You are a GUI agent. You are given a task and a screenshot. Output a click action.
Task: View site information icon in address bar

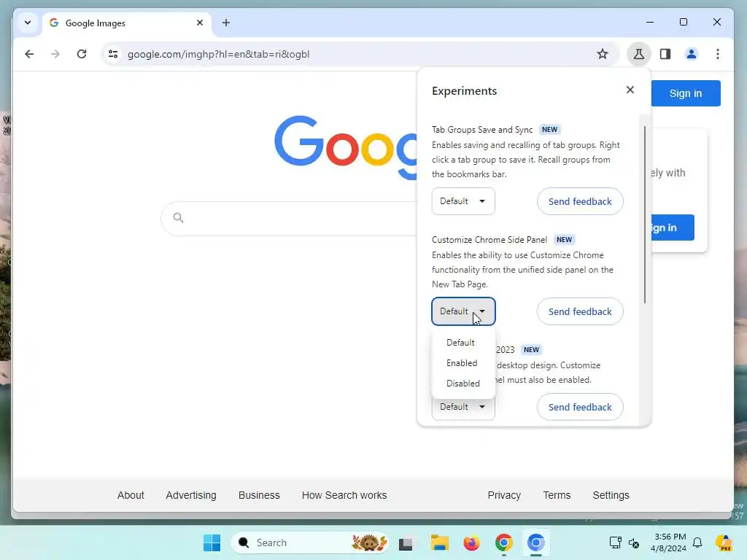pos(113,54)
